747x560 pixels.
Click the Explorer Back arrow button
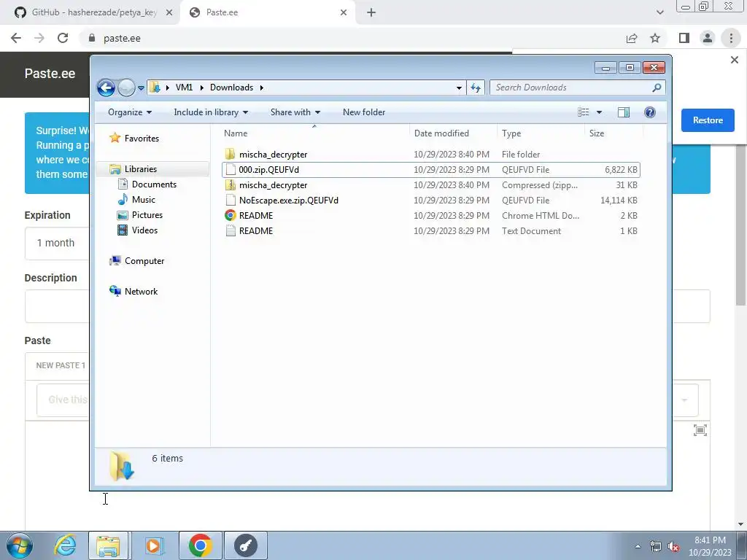point(106,87)
